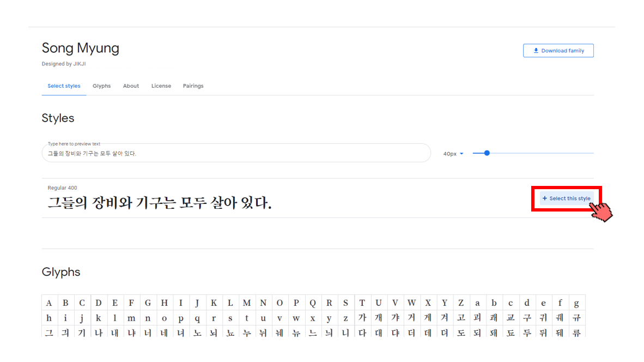Viewport: 644px width, 362px height.
Task: Open the Select styles tab
Action: point(64,86)
